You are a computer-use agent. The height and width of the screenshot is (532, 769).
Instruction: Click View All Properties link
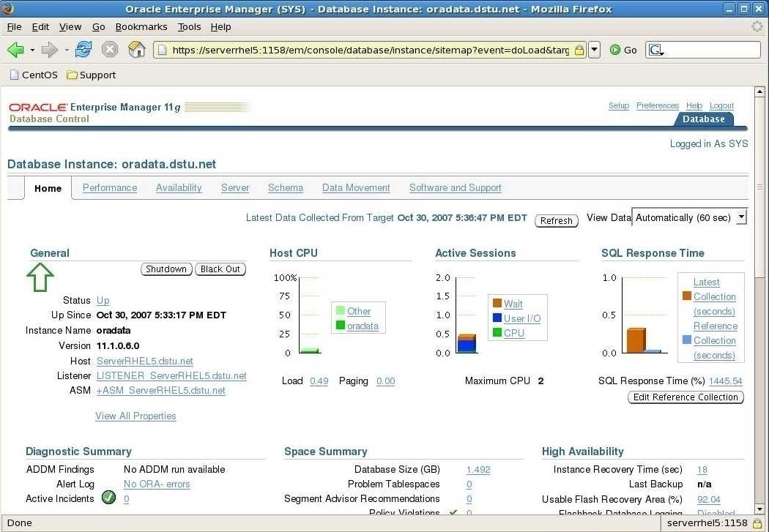tap(135, 416)
